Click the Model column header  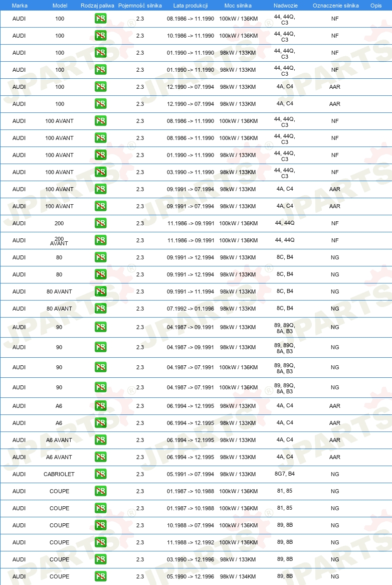click(x=60, y=6)
